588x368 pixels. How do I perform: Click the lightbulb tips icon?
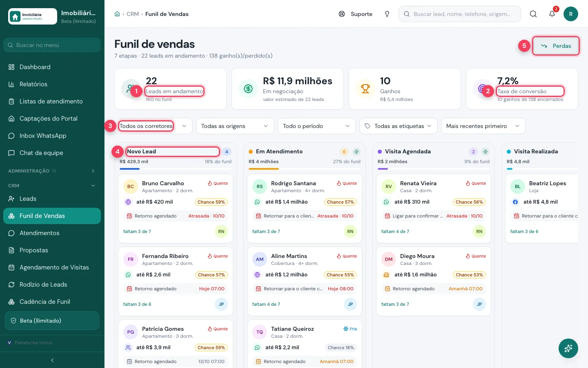(387, 14)
